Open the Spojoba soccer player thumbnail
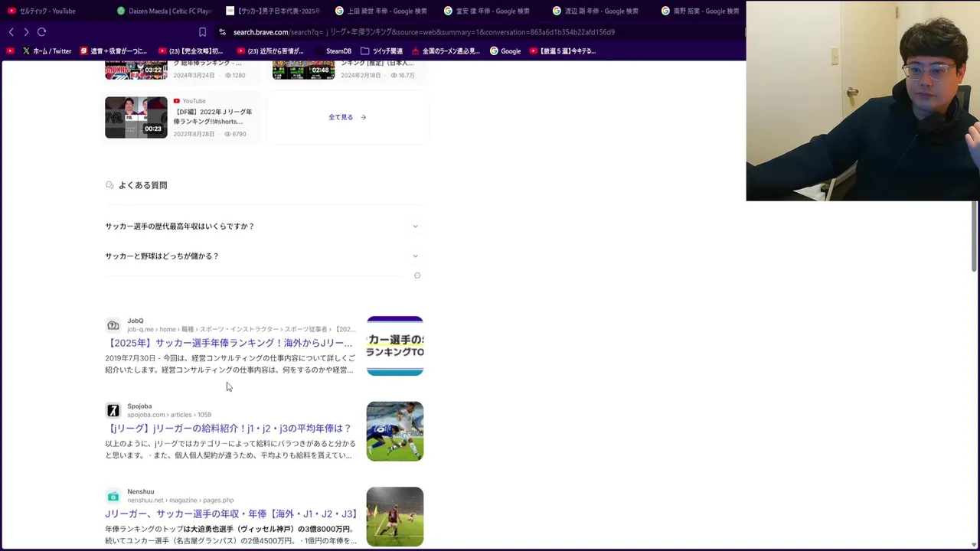 point(395,432)
